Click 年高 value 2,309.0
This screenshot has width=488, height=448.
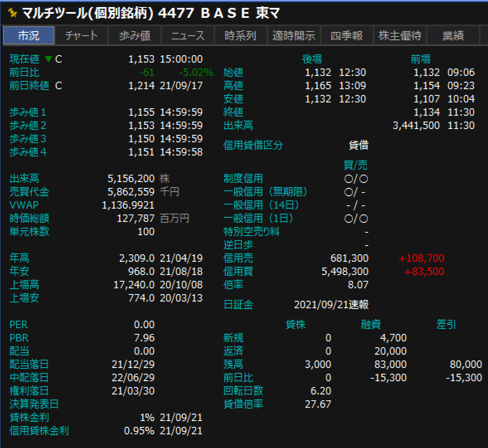click(x=137, y=258)
